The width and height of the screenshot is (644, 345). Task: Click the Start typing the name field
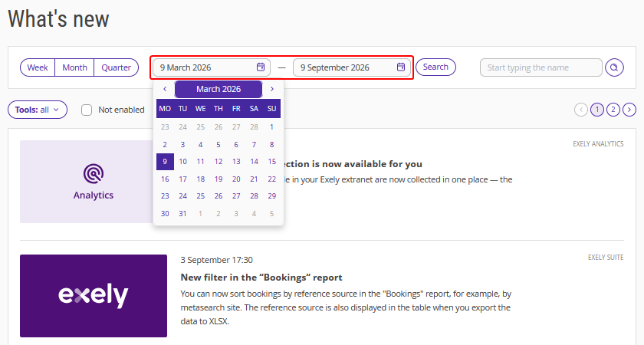pyautogui.click(x=541, y=67)
